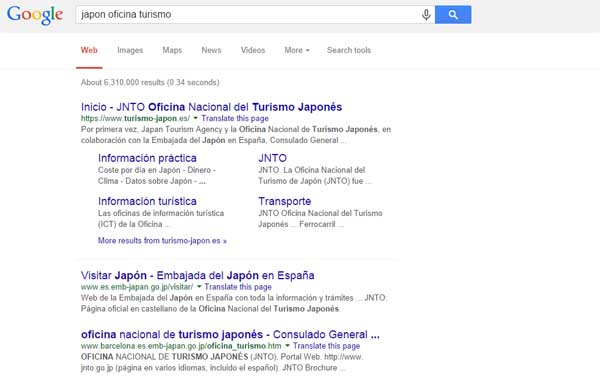
Task: Click the Google logo
Action: coord(35,15)
